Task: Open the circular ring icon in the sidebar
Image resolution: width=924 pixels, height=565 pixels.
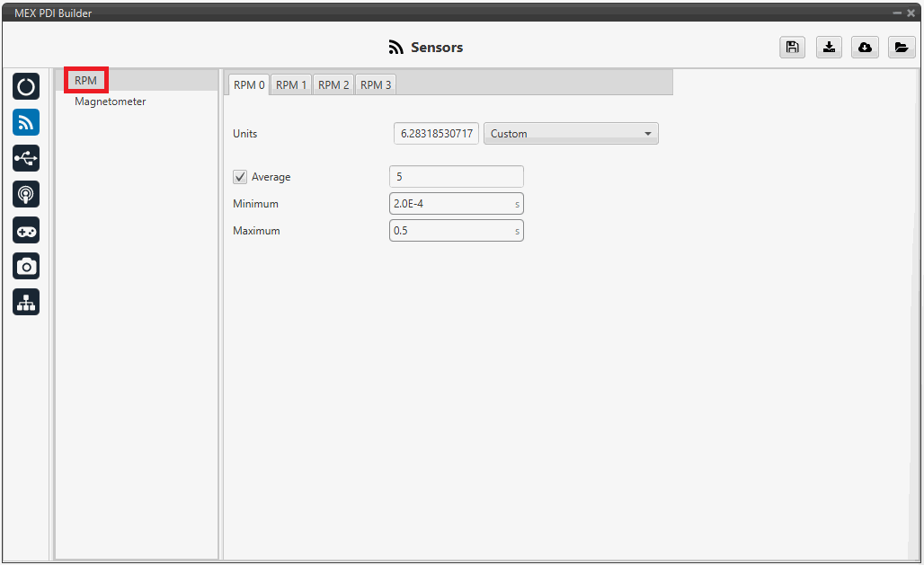Action: [26, 86]
